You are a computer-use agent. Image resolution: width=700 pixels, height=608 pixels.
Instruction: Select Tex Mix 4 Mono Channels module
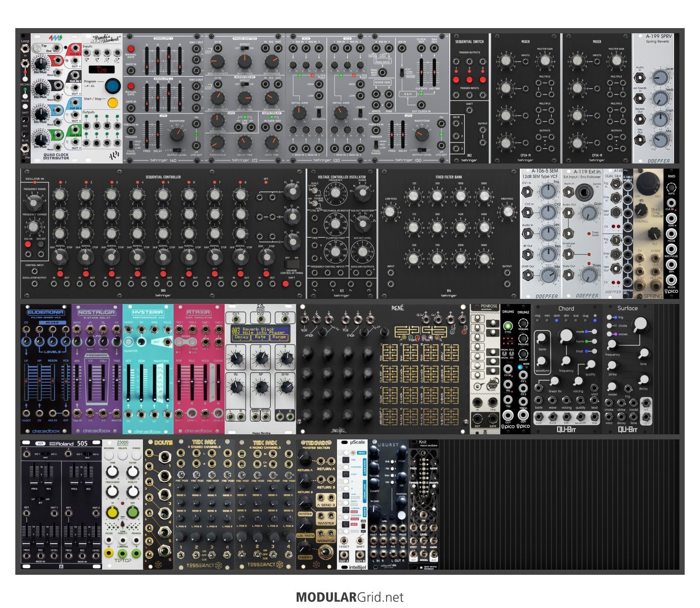(x=265, y=504)
